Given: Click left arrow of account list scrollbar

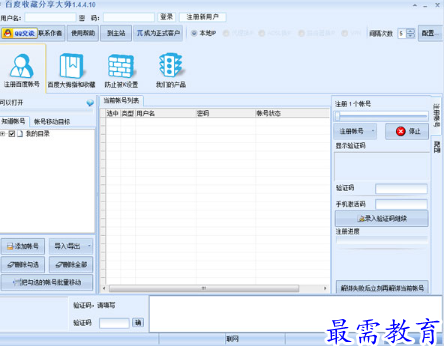Looking at the screenshot, I should (104, 288).
